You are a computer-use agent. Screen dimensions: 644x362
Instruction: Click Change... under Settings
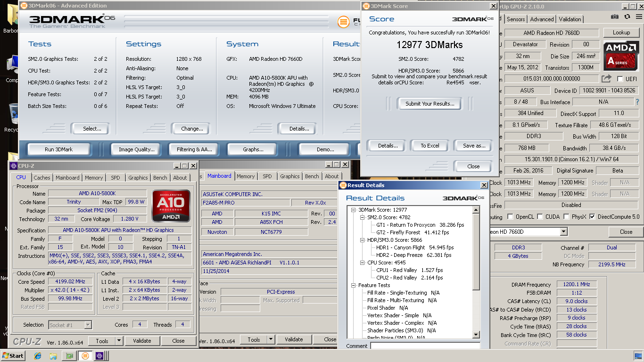point(192,129)
